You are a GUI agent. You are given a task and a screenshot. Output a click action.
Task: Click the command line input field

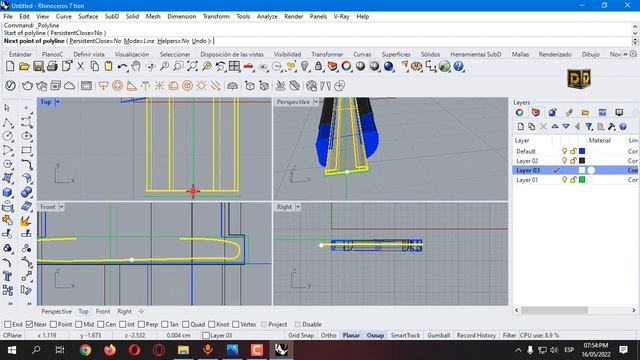pos(317,41)
